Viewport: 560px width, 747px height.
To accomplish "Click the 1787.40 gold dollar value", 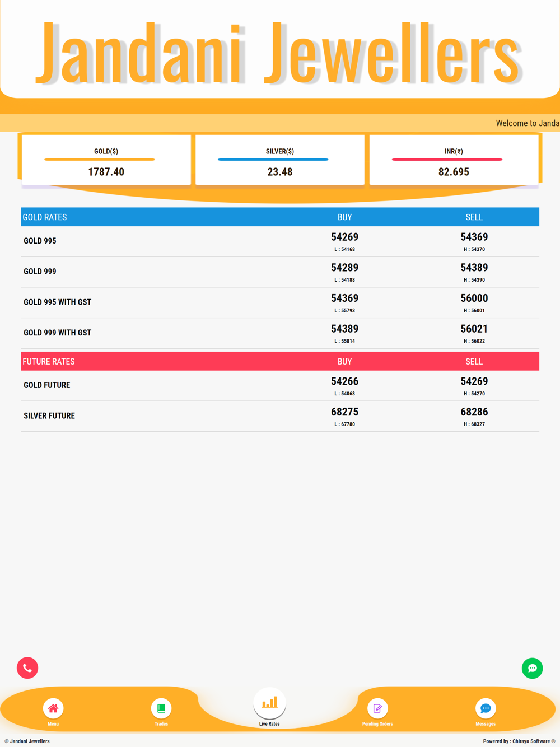I will [106, 172].
